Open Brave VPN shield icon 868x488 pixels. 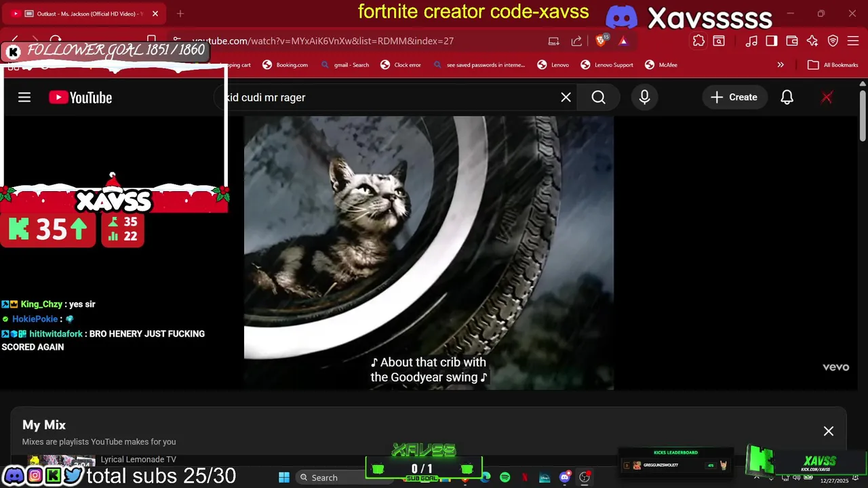click(x=833, y=41)
